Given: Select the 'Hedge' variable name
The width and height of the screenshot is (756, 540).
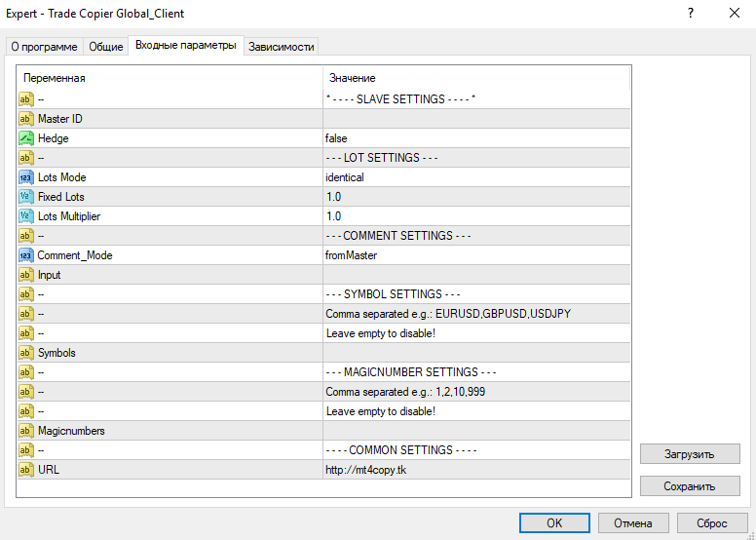Looking at the screenshot, I should 53,138.
